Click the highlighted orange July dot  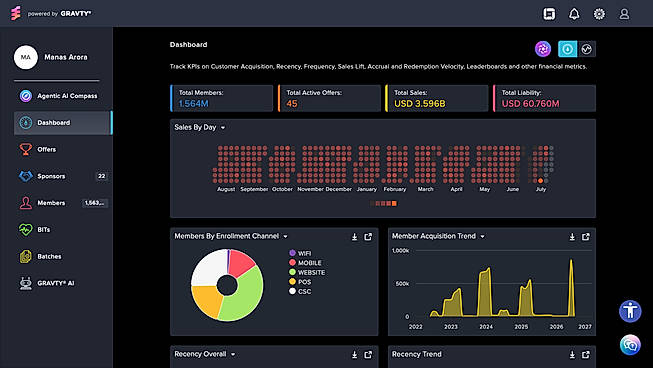coord(541,181)
